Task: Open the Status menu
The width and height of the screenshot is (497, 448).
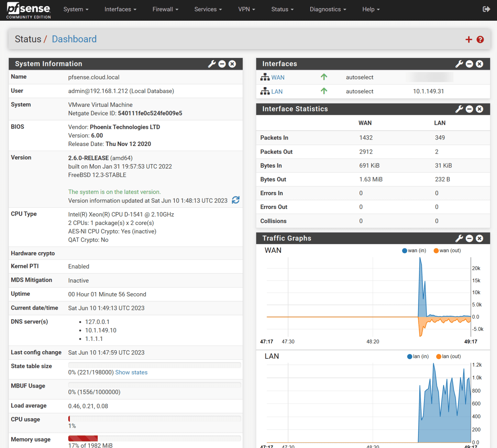Action: click(282, 9)
